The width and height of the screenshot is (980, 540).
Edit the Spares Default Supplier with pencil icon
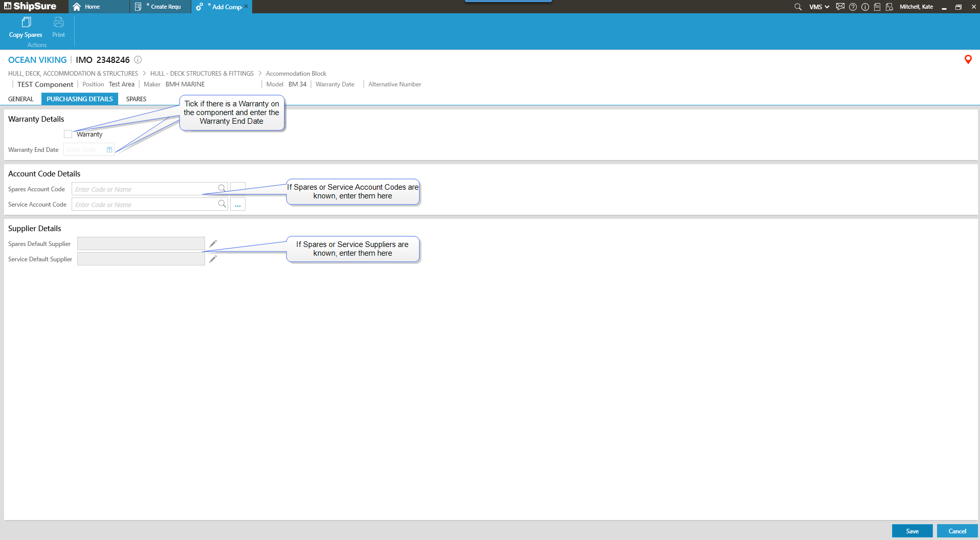213,243
